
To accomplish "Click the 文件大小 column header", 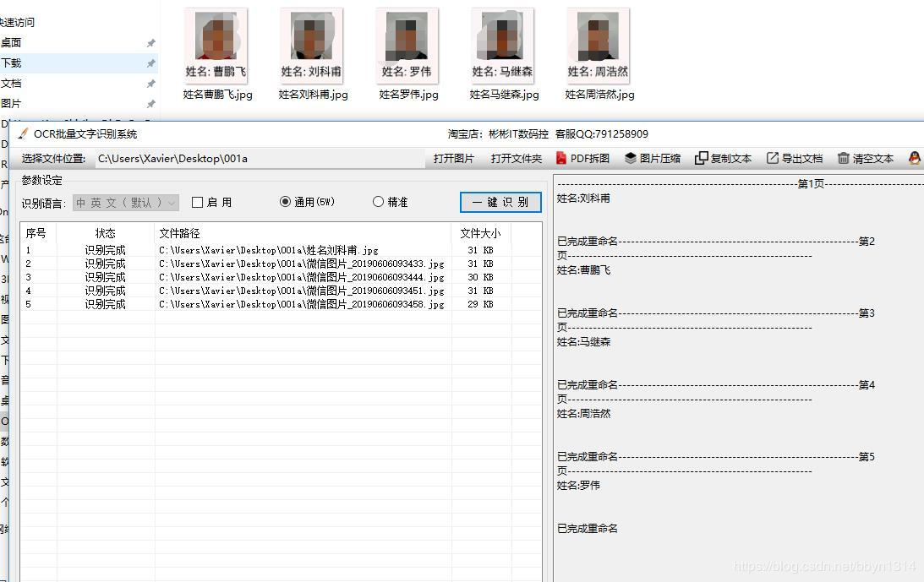I will 481,233.
